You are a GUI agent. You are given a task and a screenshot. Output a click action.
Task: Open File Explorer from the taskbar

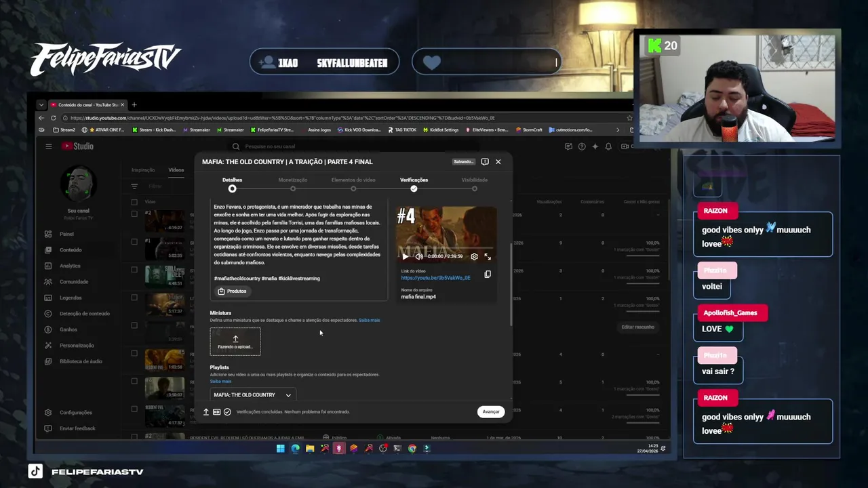[x=310, y=449]
